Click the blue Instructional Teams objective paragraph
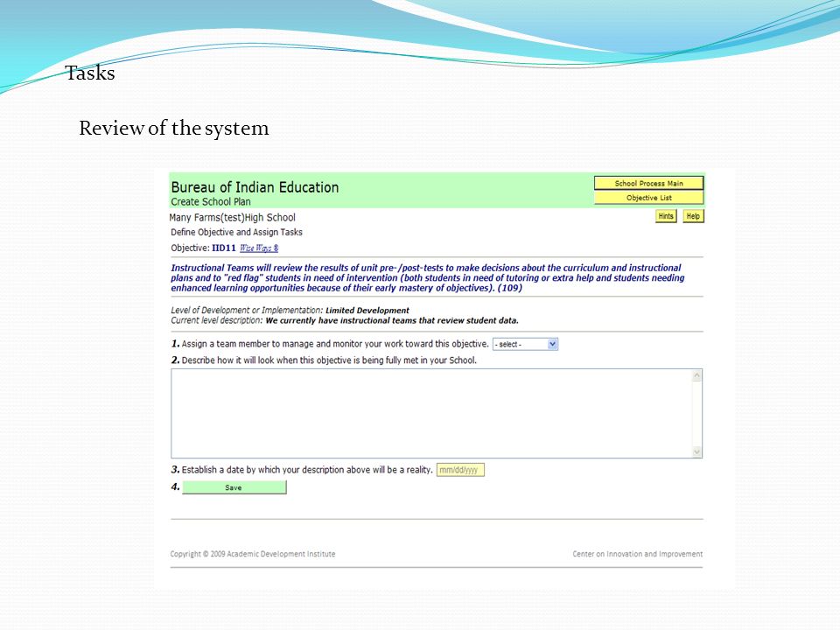The width and height of the screenshot is (840, 630). point(428,277)
